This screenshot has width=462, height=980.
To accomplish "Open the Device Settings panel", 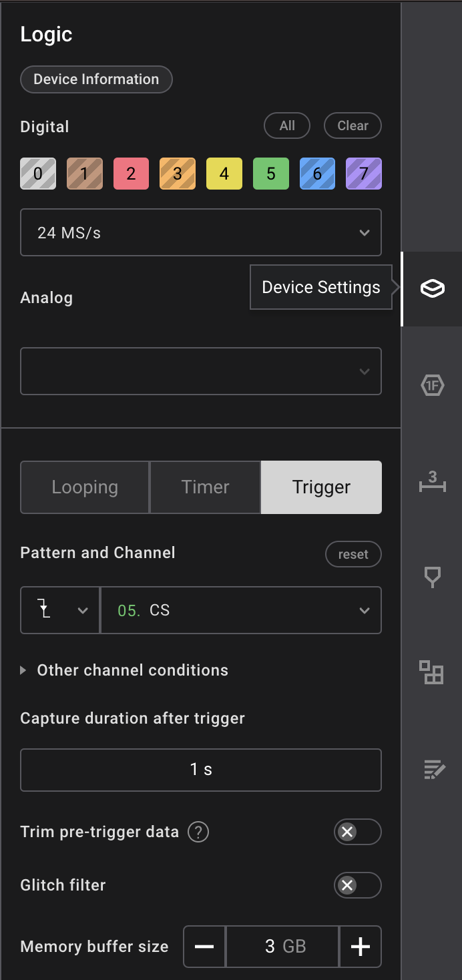I will click(x=431, y=290).
